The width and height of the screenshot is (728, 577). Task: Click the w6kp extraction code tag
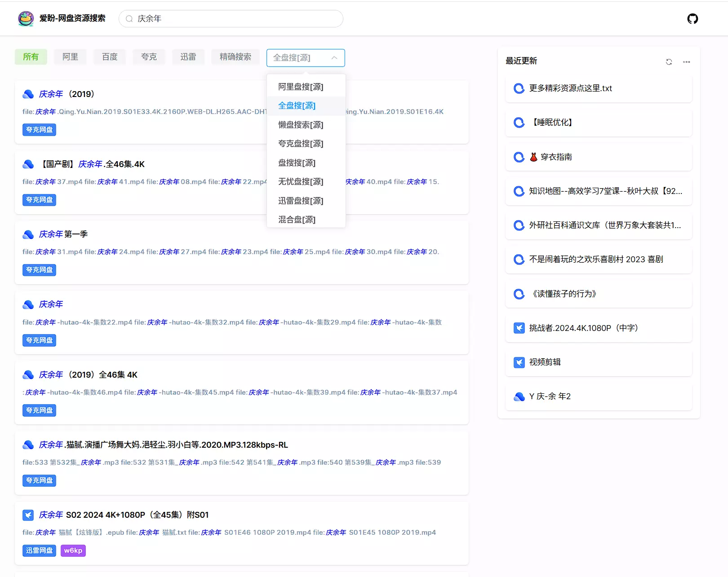click(x=73, y=551)
